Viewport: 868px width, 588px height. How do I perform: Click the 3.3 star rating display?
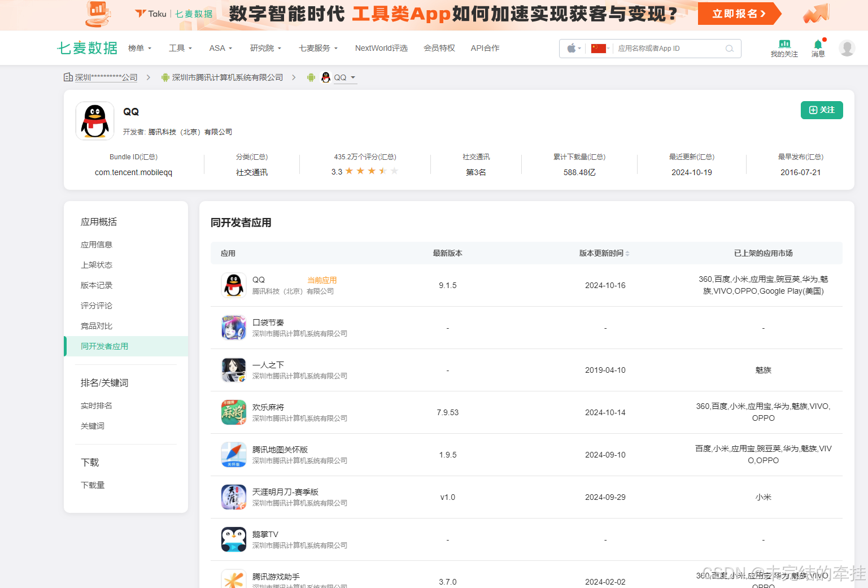tap(365, 171)
